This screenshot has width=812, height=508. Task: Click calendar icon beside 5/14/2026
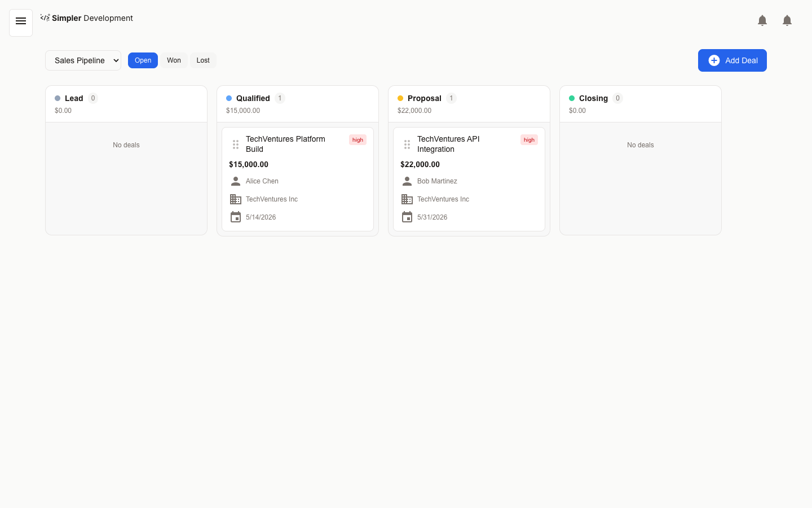click(236, 217)
